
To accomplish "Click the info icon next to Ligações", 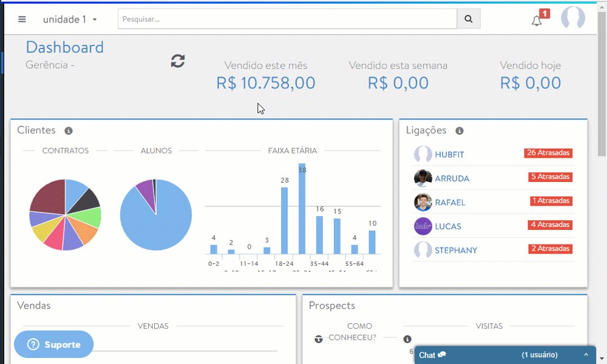I will (x=459, y=131).
